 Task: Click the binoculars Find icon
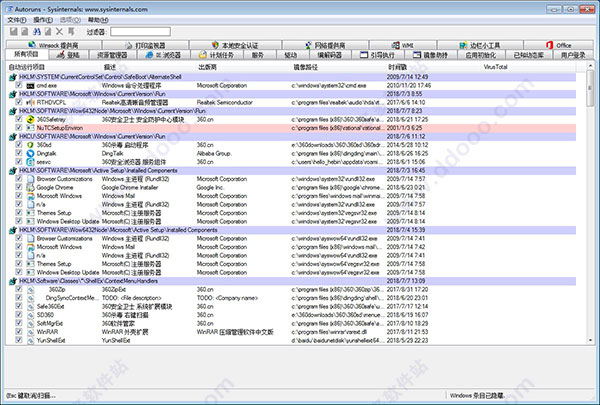pyautogui.click(x=37, y=32)
